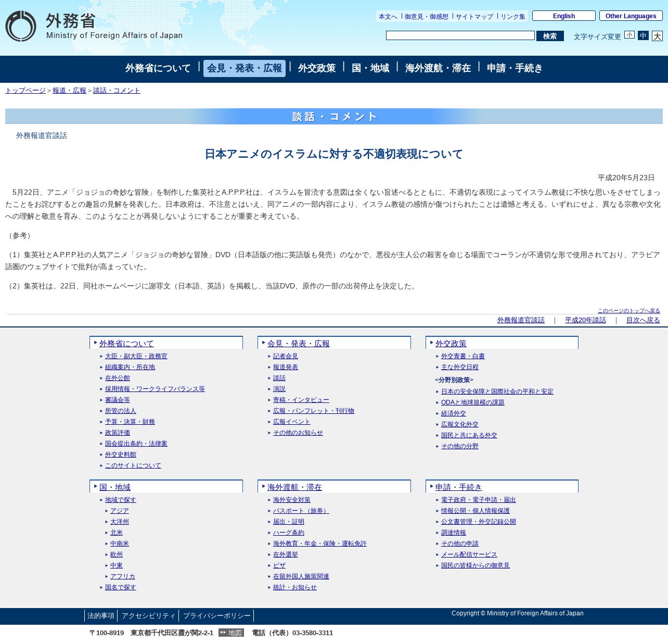Open 外務省について footer section heading

tap(126, 344)
